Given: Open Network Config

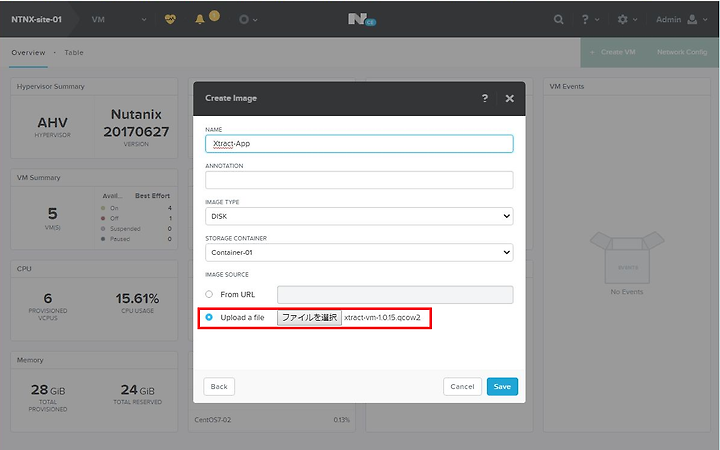Looking at the screenshot, I should pyautogui.click(x=682, y=52).
